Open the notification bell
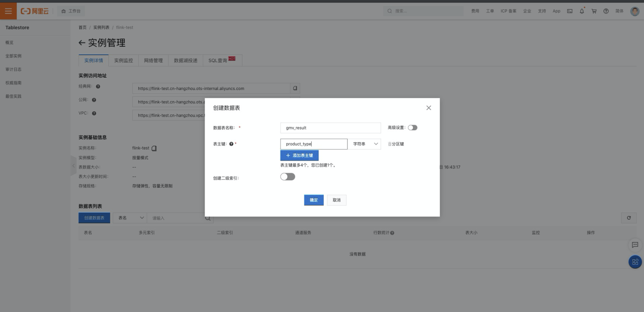The height and width of the screenshot is (312, 644). 582,11
